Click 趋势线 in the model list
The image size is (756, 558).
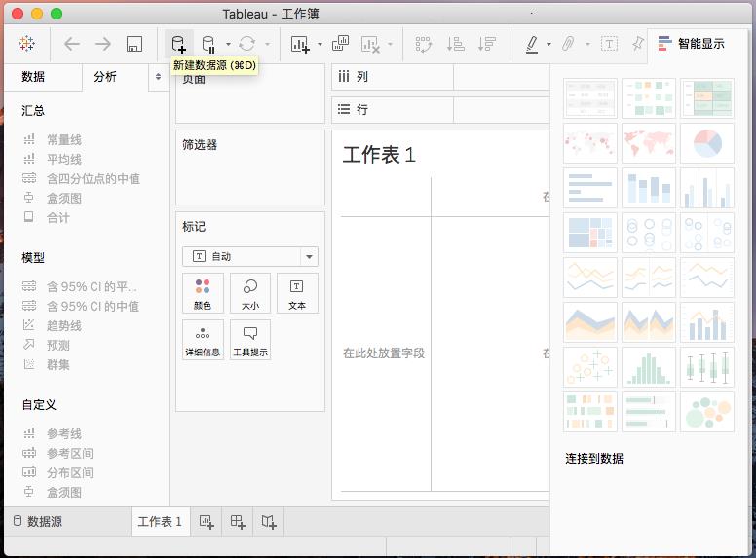(64, 326)
